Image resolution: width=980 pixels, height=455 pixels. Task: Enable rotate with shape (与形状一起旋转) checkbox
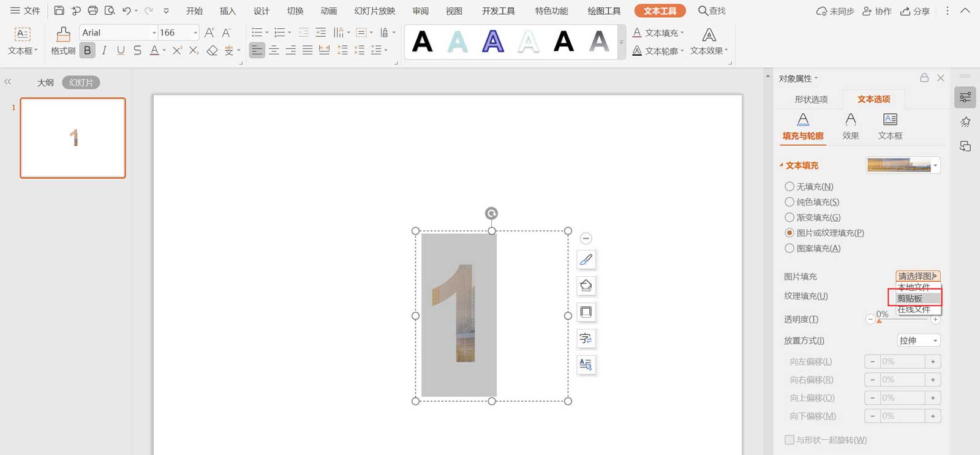pyautogui.click(x=790, y=440)
